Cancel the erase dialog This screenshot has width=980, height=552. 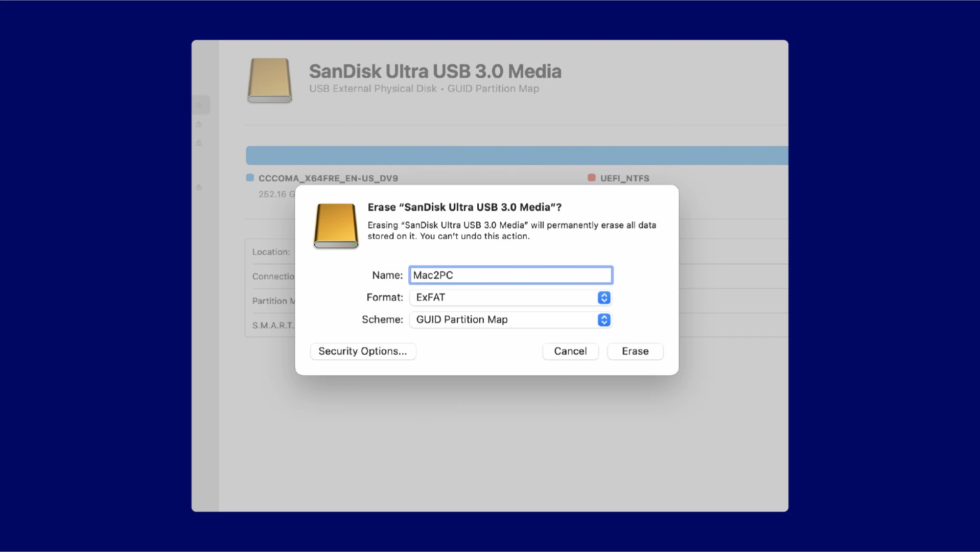[570, 351]
